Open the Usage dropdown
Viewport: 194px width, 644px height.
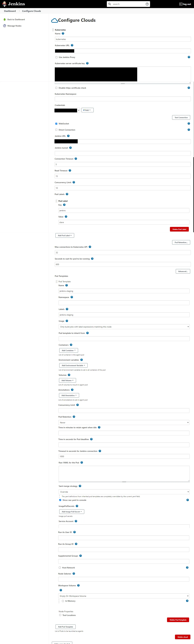[124, 327]
